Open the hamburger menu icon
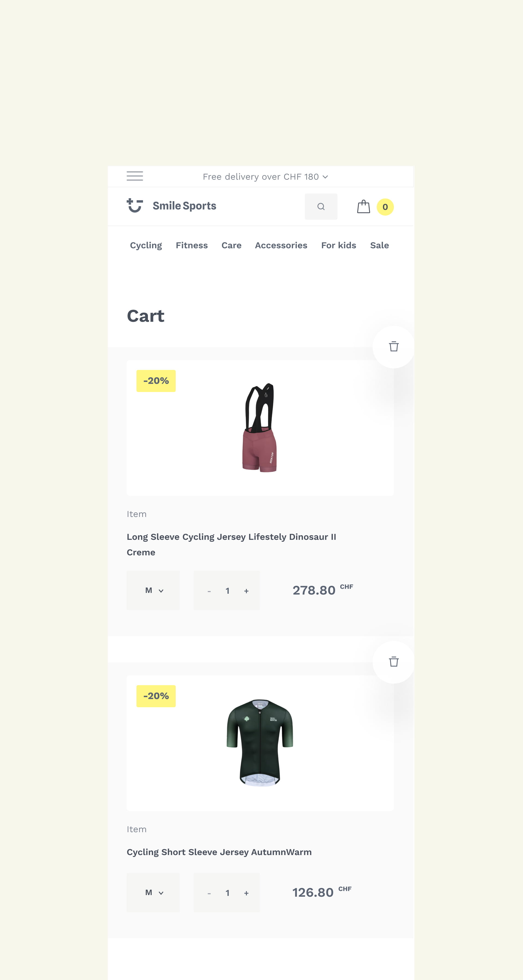523x980 pixels. click(x=135, y=176)
